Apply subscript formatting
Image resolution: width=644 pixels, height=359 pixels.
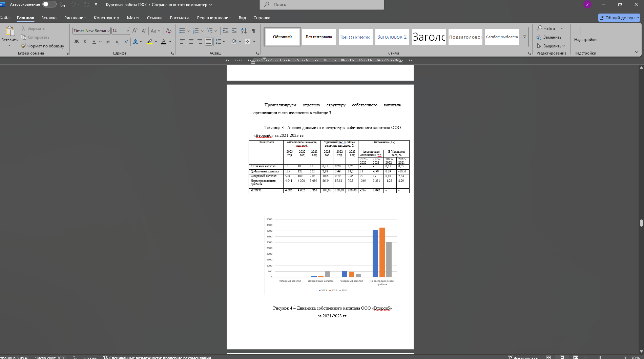pyautogui.click(x=117, y=42)
